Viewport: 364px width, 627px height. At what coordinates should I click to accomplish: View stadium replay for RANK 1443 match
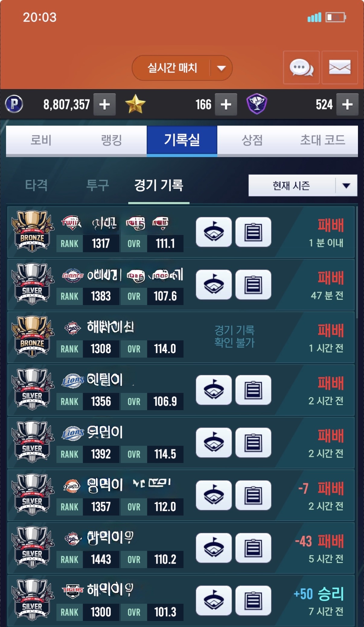coord(214,548)
